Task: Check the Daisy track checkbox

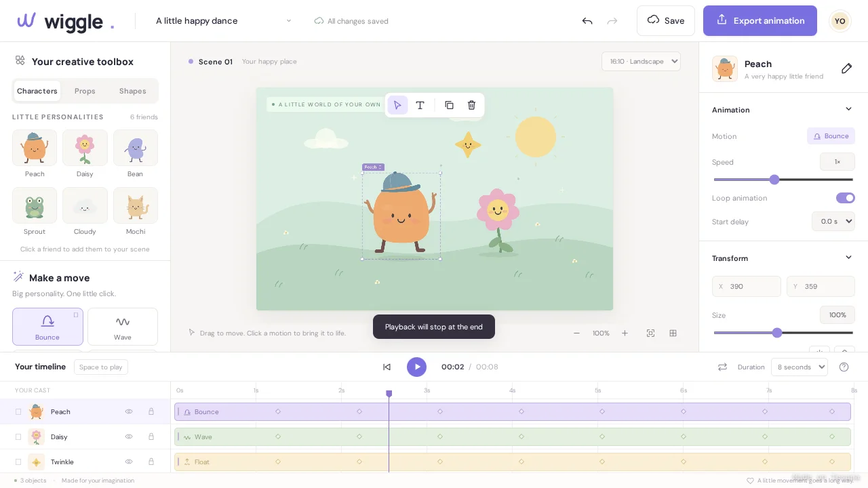Action: (18, 436)
